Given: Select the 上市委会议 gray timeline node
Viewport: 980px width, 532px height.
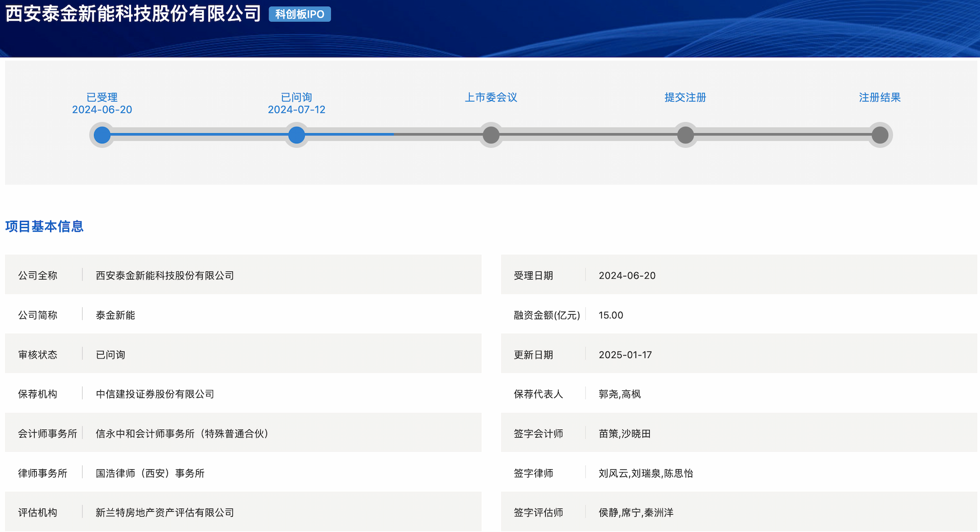Looking at the screenshot, I should (491, 135).
